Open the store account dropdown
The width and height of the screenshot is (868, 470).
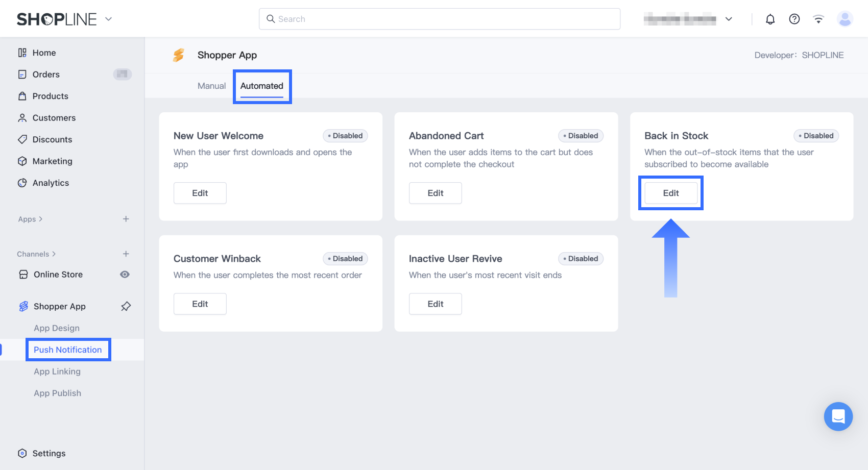(x=729, y=19)
